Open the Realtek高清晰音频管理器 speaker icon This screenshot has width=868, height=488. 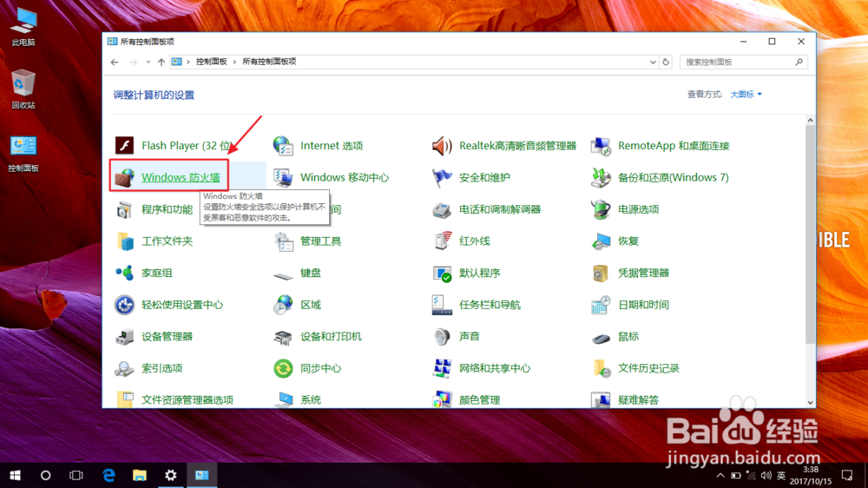coord(442,146)
